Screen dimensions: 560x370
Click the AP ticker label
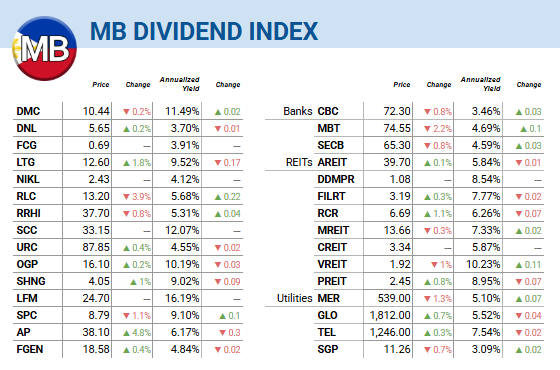coord(24,332)
